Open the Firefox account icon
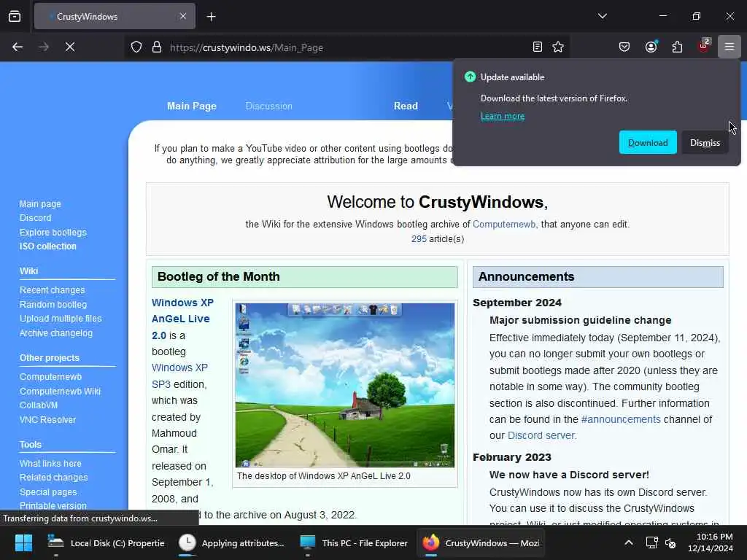Viewport: 747px width, 560px height. click(x=651, y=47)
